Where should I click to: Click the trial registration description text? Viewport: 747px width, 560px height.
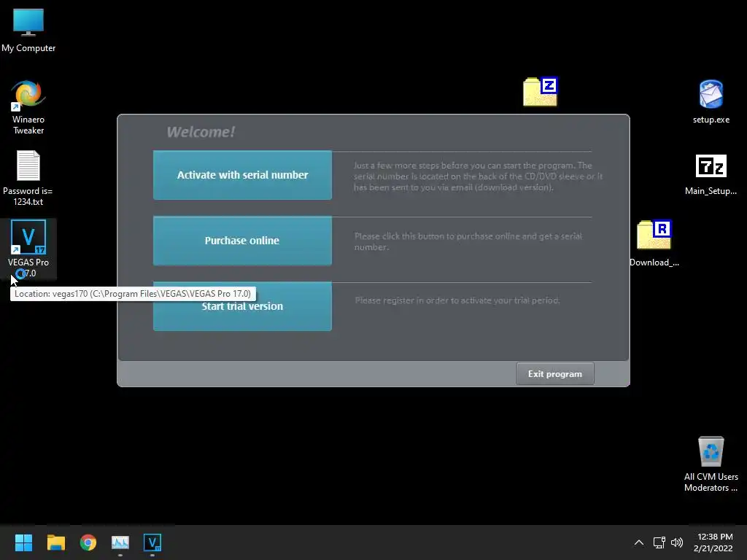pos(457,300)
